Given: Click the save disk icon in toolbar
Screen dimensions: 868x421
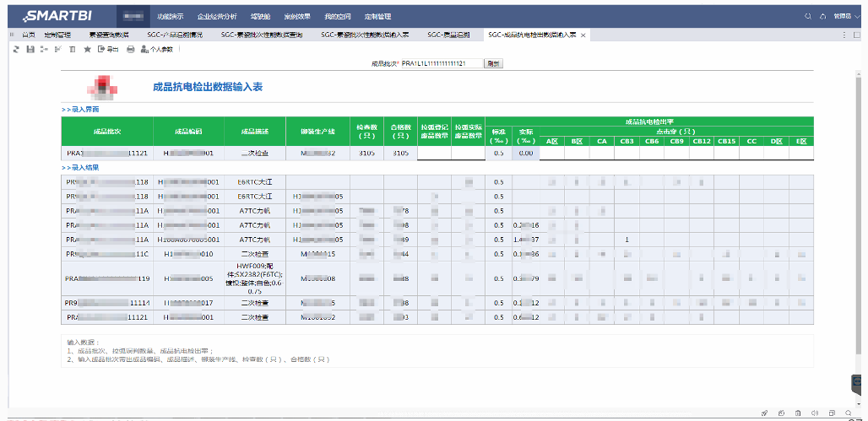Looking at the screenshot, I should coord(30,49).
